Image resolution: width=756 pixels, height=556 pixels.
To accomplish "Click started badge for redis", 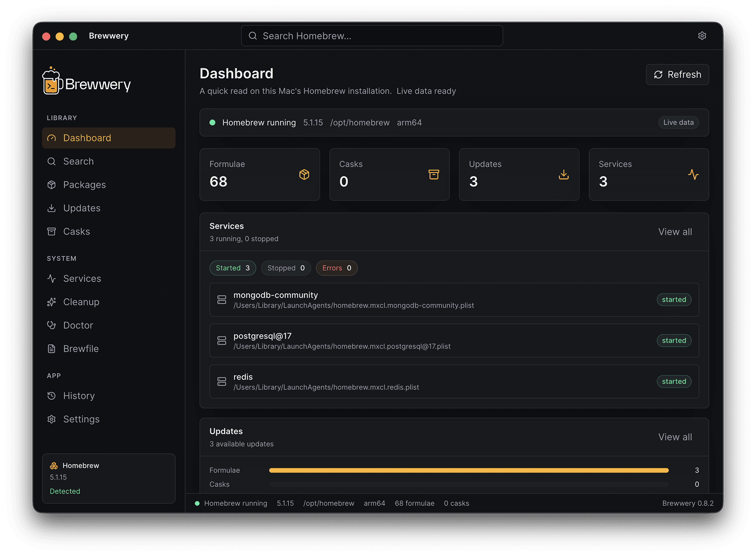I will 674,381.
